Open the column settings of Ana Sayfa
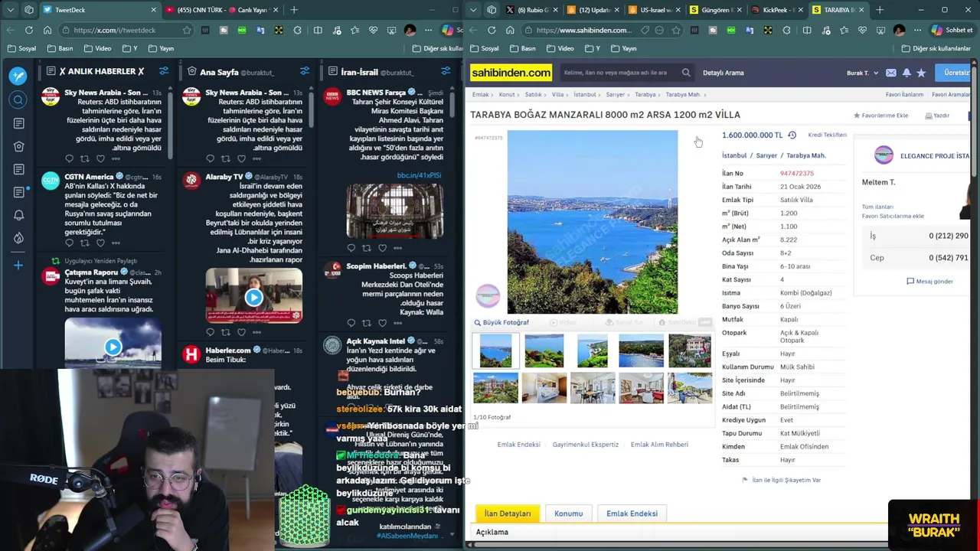 coord(305,71)
